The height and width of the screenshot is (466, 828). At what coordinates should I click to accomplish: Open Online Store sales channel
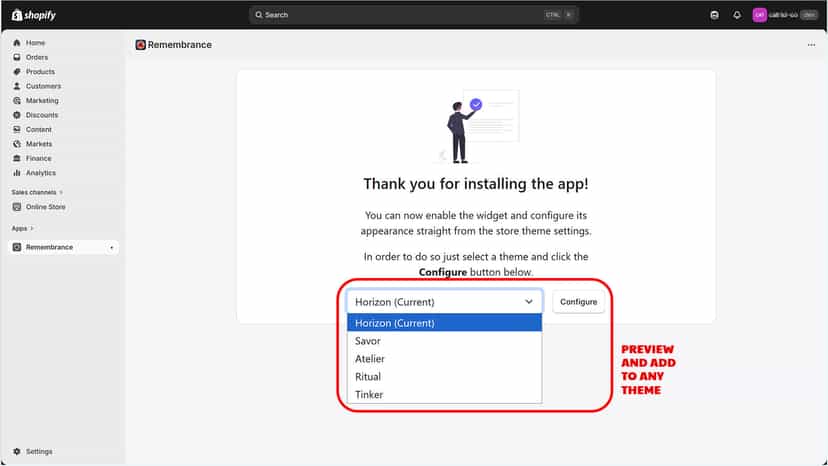point(45,207)
